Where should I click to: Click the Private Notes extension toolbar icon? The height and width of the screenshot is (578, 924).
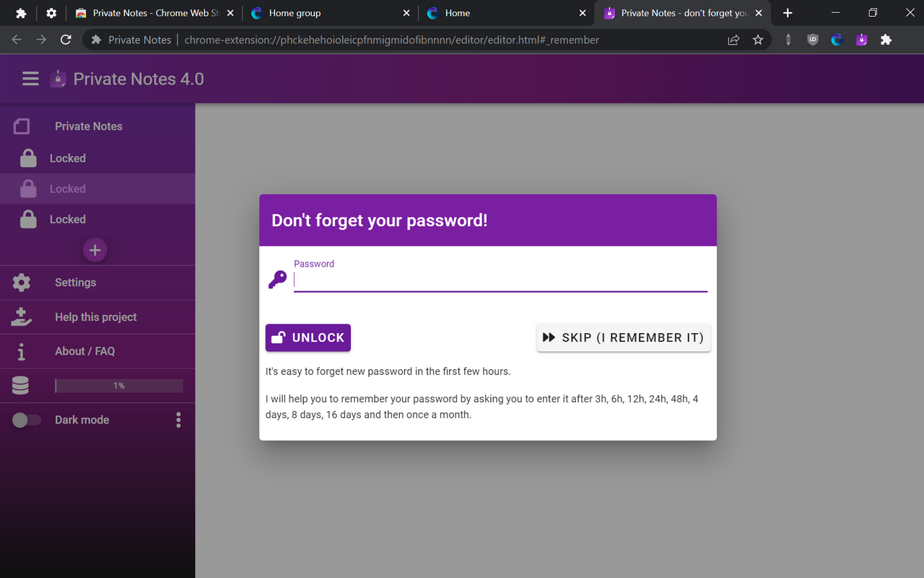pyautogui.click(x=861, y=40)
